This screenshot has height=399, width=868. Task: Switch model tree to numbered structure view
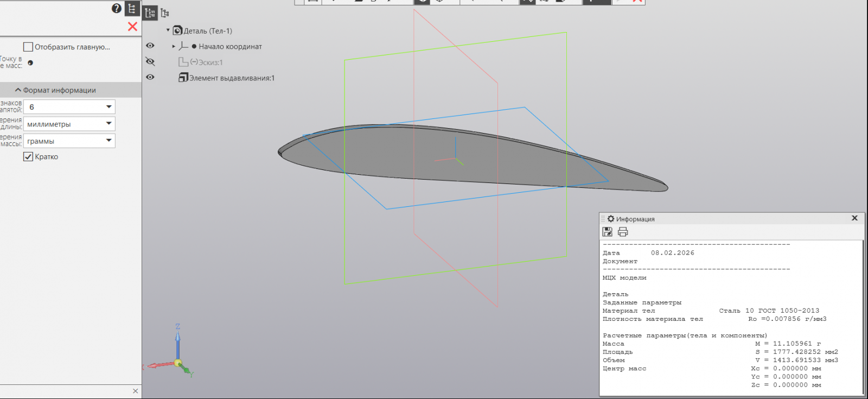pos(150,13)
